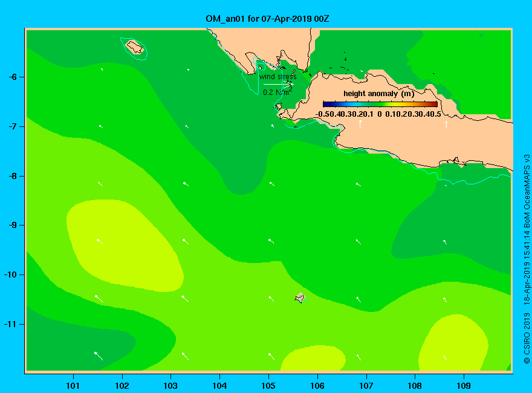Click the 'height anomaly (m)' legend label

pos(379,94)
